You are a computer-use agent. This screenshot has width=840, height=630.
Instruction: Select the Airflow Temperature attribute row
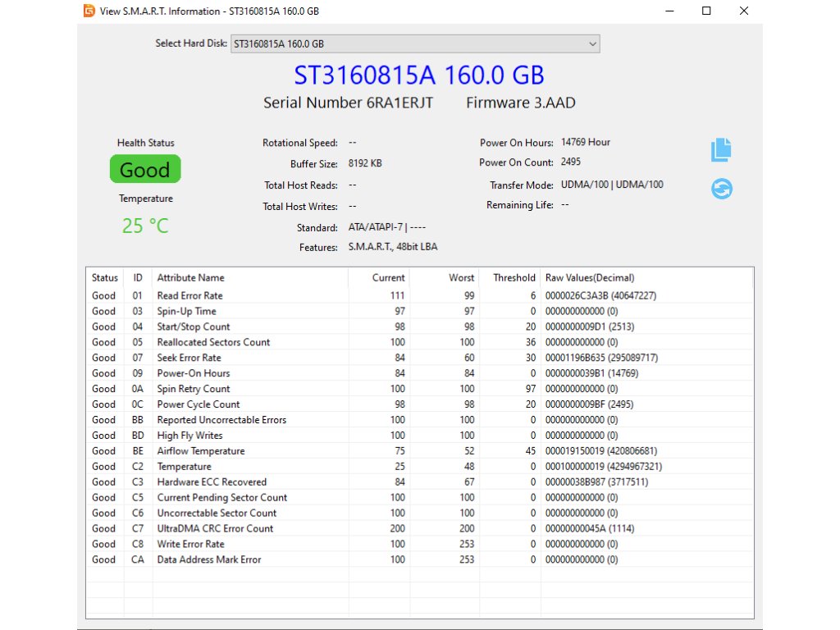click(200, 450)
